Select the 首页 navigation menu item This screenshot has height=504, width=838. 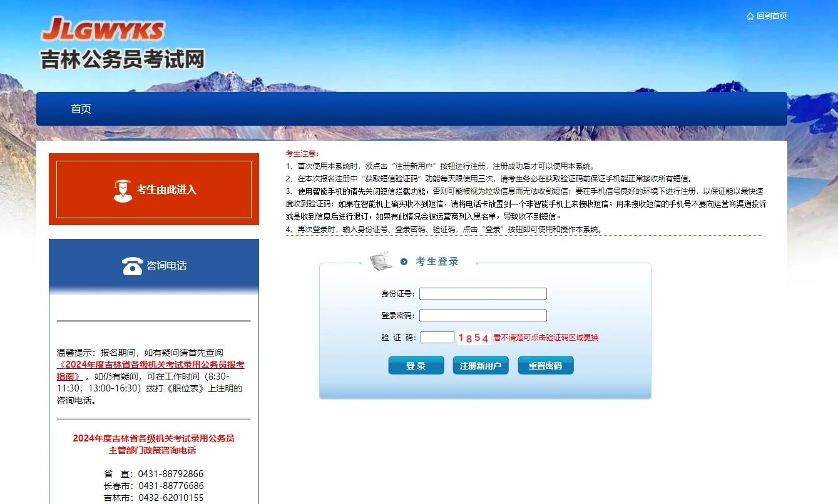81,108
